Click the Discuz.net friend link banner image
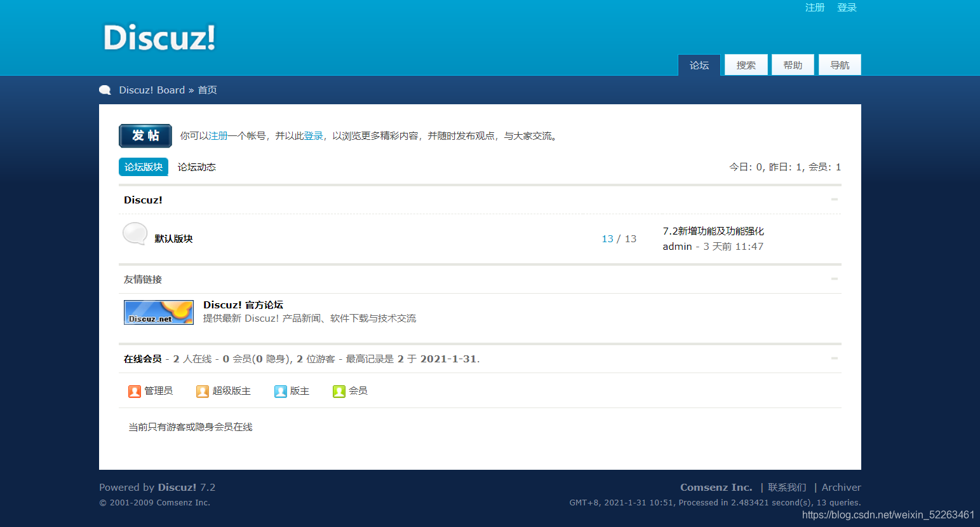 click(159, 313)
